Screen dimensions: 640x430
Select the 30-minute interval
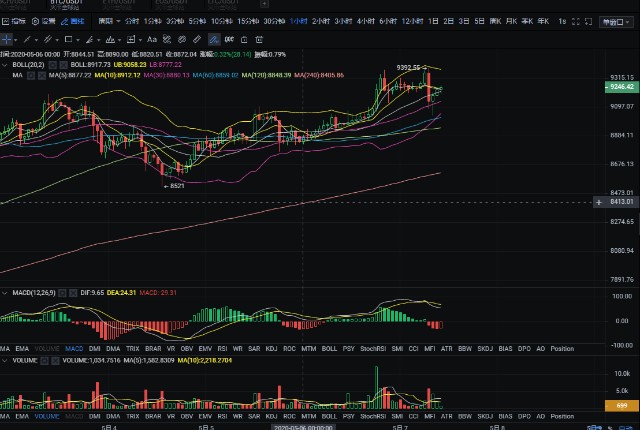point(274,21)
